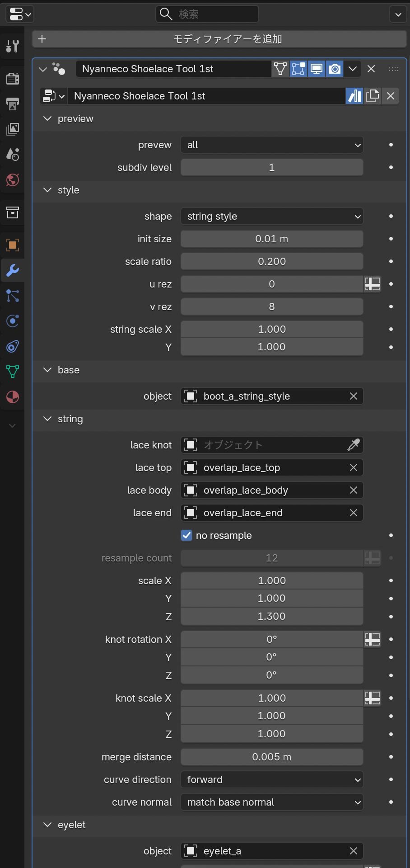This screenshot has width=410, height=868.
Task: Open the Output properties tab
Action: pyautogui.click(x=12, y=104)
